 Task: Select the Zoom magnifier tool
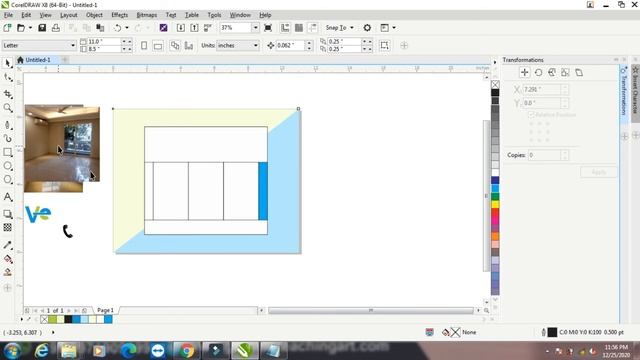(8, 108)
